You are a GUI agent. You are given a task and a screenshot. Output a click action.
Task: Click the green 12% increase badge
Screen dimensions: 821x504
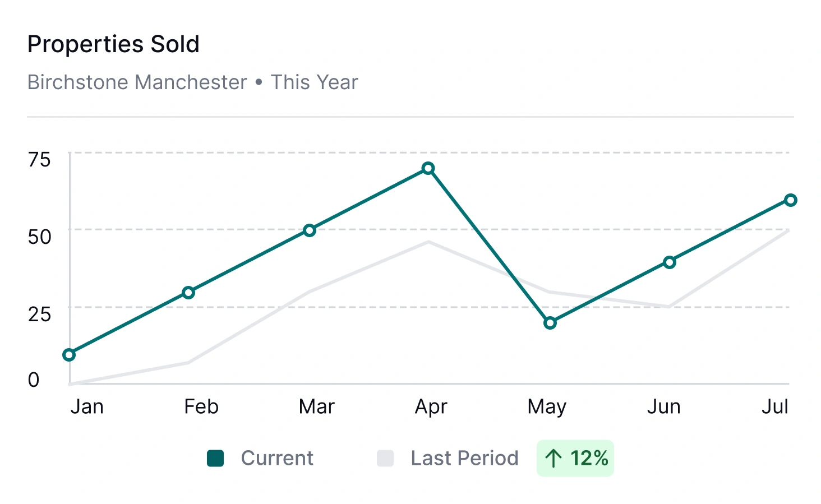pyautogui.click(x=575, y=459)
